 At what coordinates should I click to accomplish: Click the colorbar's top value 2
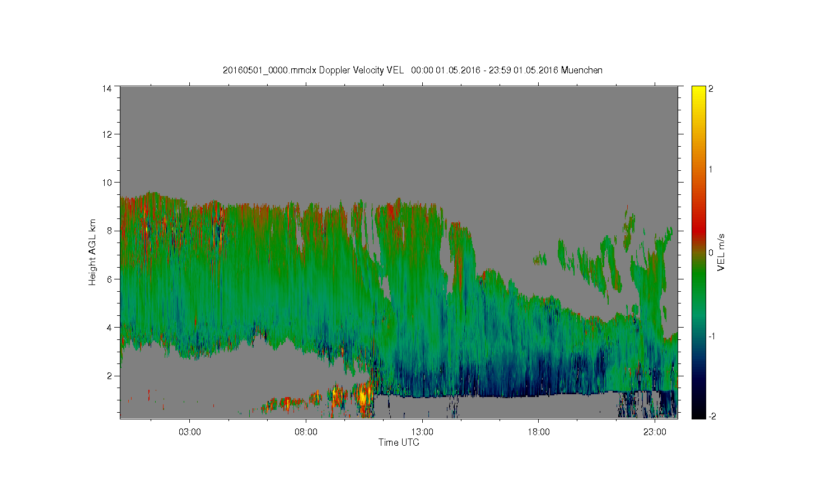(x=711, y=88)
